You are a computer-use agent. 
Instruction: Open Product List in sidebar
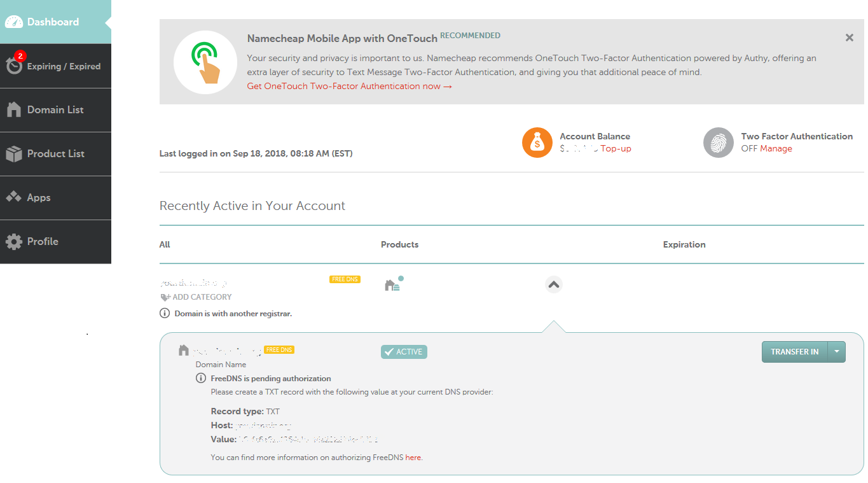click(x=55, y=154)
